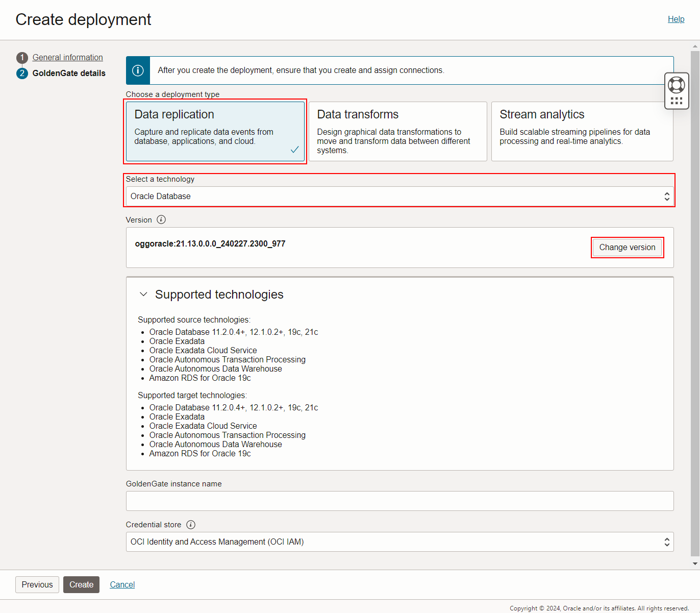Click the step 1 circle indicator
Viewport: 700px width, 613px height.
pyautogui.click(x=22, y=58)
